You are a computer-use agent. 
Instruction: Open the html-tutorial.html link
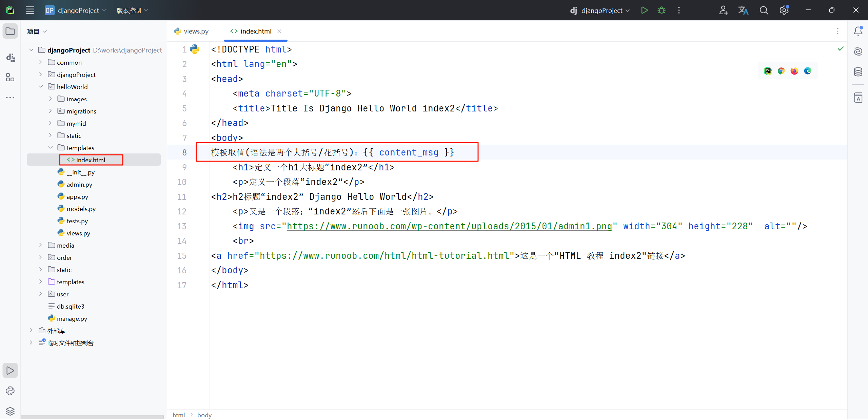click(x=384, y=256)
